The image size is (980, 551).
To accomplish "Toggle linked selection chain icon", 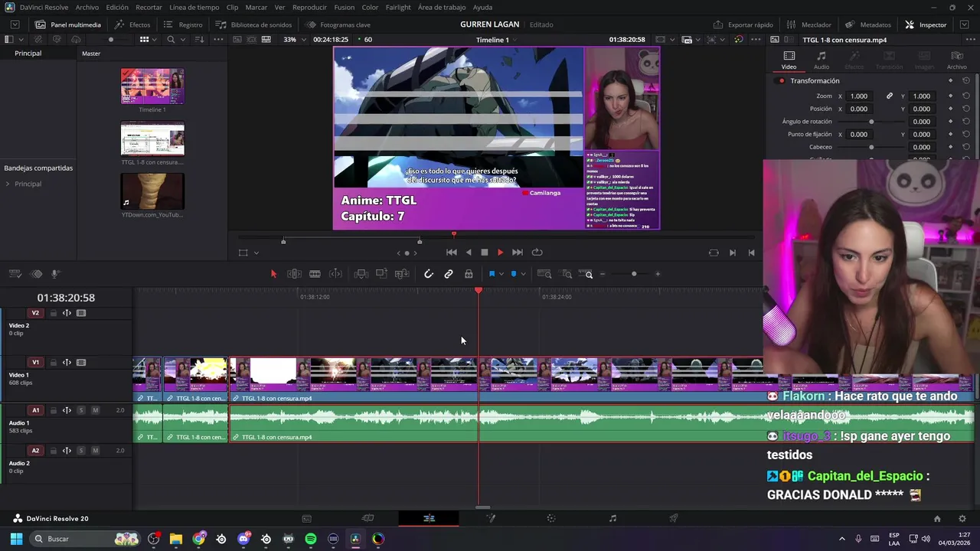I will (449, 274).
